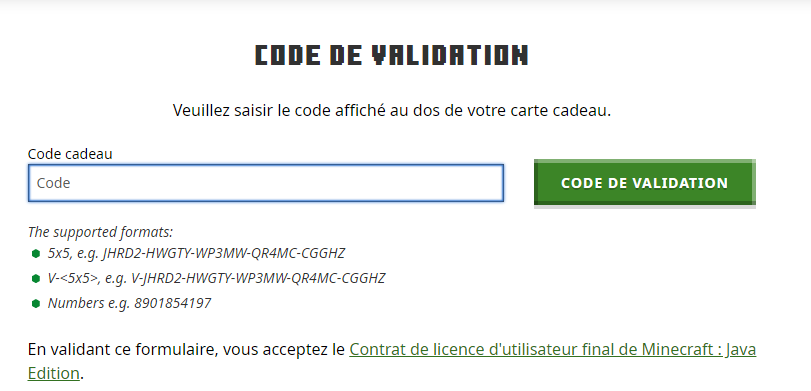
Task: Click the Code cadeau label above the field
Action: (70, 154)
